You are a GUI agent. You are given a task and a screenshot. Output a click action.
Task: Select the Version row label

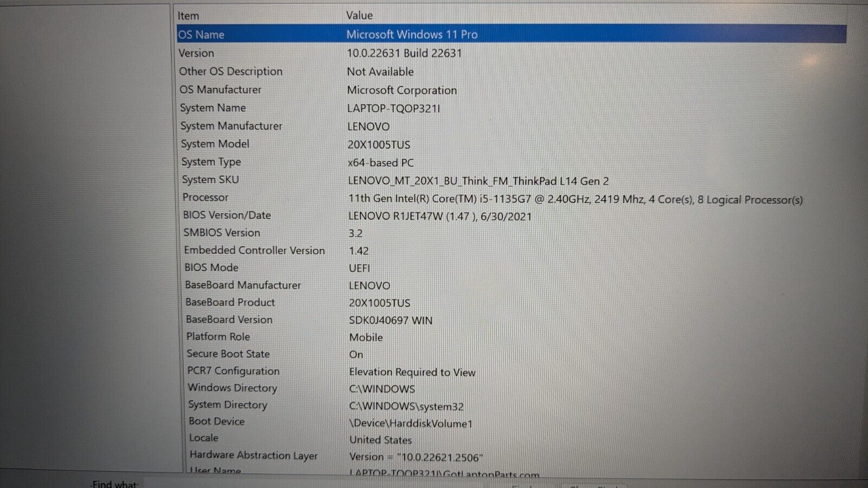tap(196, 53)
